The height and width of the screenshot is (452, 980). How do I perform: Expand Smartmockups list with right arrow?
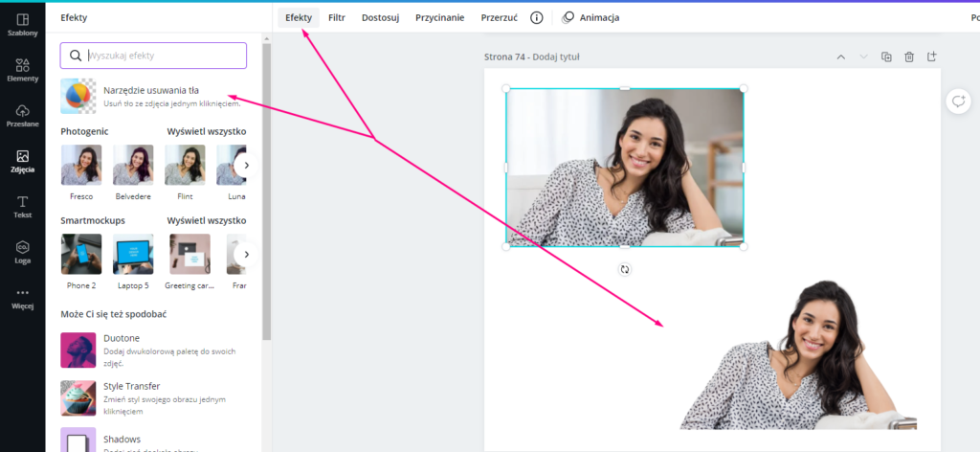point(246,255)
